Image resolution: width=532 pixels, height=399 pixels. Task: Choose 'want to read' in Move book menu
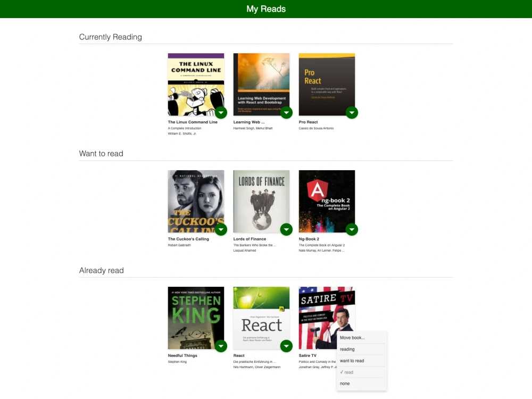click(362, 361)
